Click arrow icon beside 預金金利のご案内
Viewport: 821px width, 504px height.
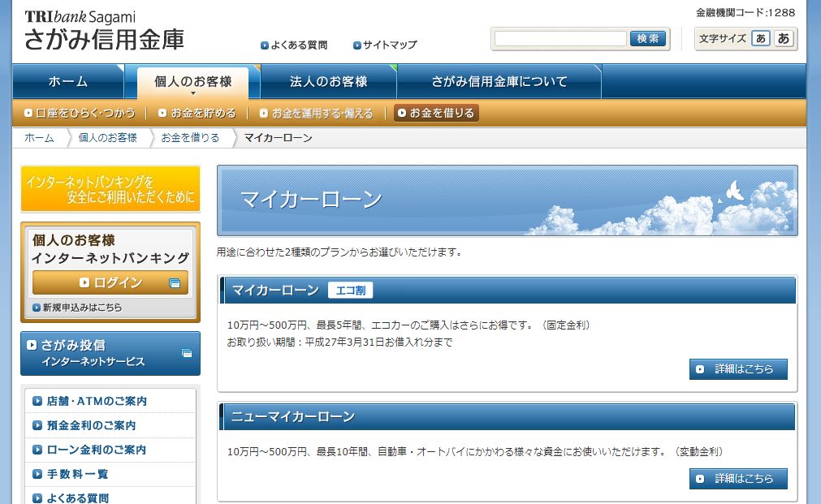pos(37,425)
